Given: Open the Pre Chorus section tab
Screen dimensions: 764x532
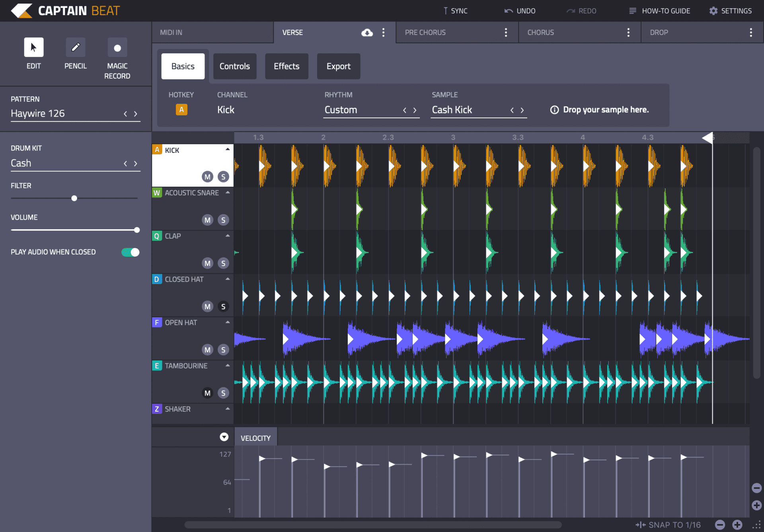Looking at the screenshot, I should coord(425,32).
